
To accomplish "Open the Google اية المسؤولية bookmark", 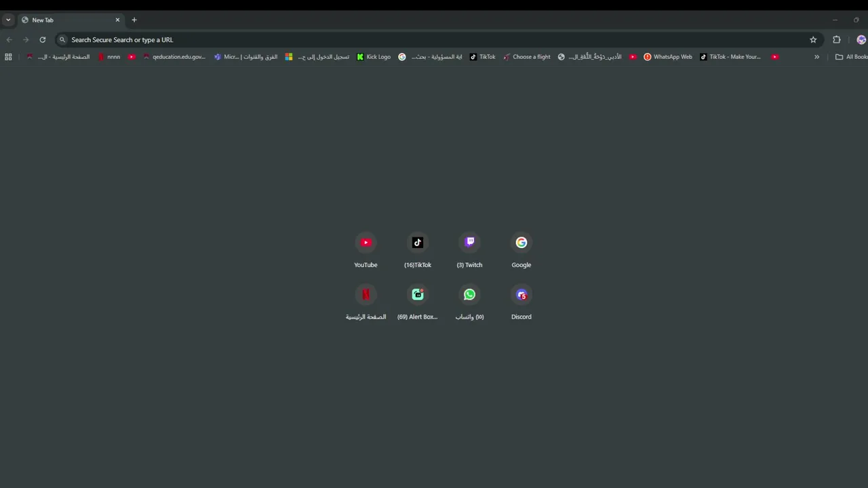I will click(x=430, y=57).
